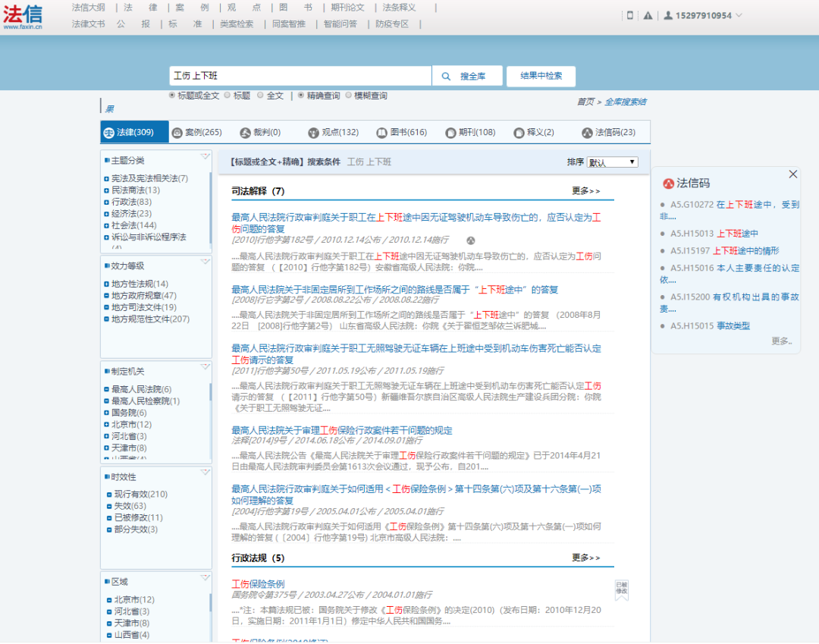Click the 法信码 panel icon
The height and width of the screenshot is (644, 819).
(x=667, y=183)
